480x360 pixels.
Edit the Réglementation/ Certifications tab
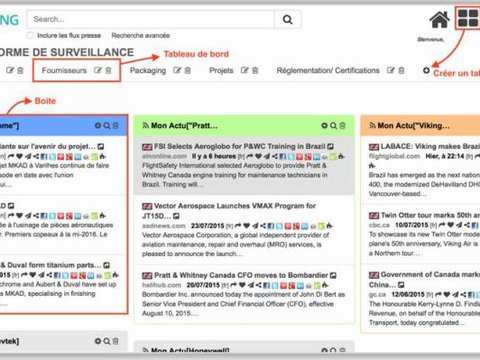(391, 70)
